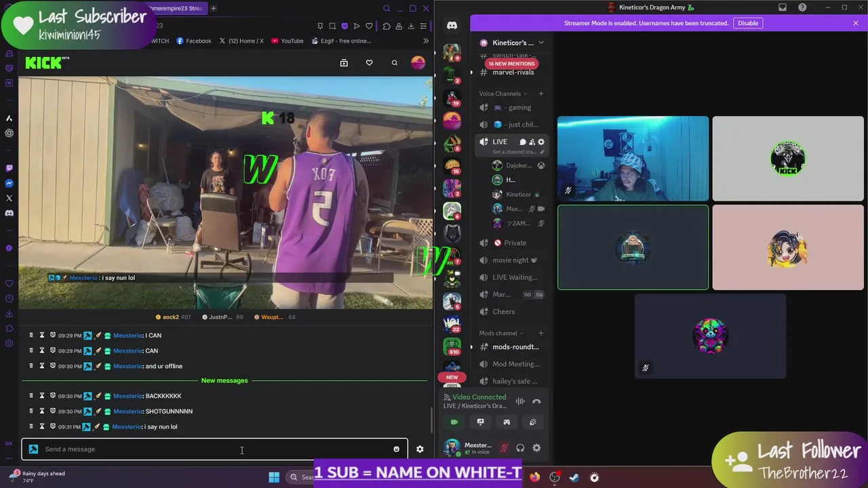Join the just chill voice channel
868x488 pixels.
[x=513, y=125]
